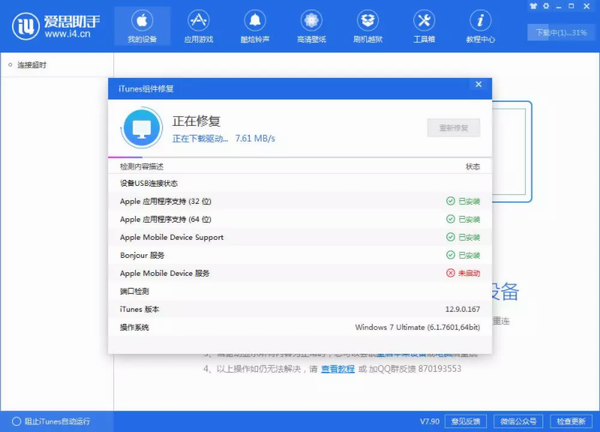The width and height of the screenshot is (600, 432).
Task: Click the 意见反馈 feedback button
Action: coord(465,421)
